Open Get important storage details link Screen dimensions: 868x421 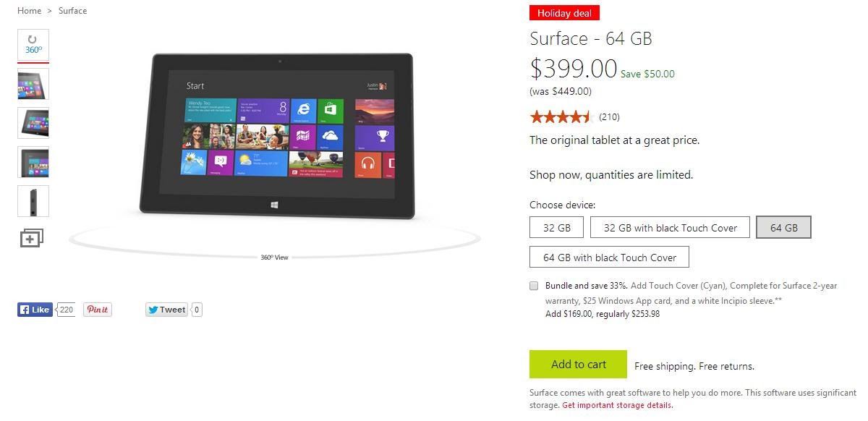pos(617,405)
